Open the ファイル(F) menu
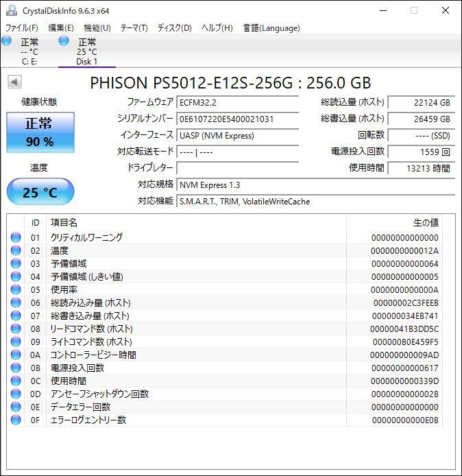The height and width of the screenshot is (476, 462). [x=22, y=28]
